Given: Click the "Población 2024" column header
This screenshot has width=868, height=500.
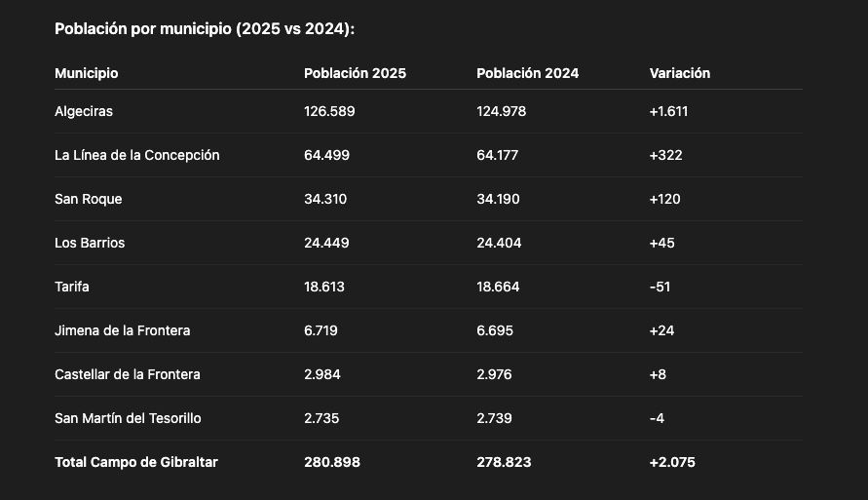Looking at the screenshot, I should click(x=527, y=73).
